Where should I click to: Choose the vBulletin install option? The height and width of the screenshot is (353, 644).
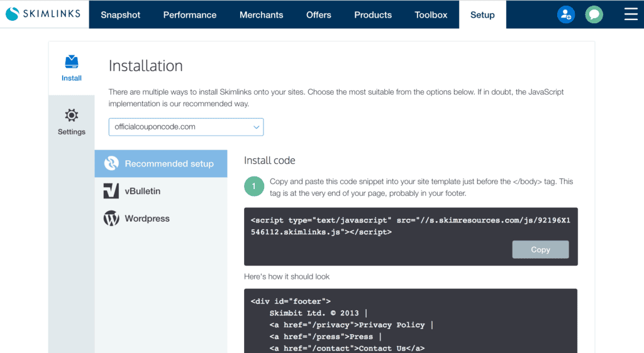[x=161, y=191]
